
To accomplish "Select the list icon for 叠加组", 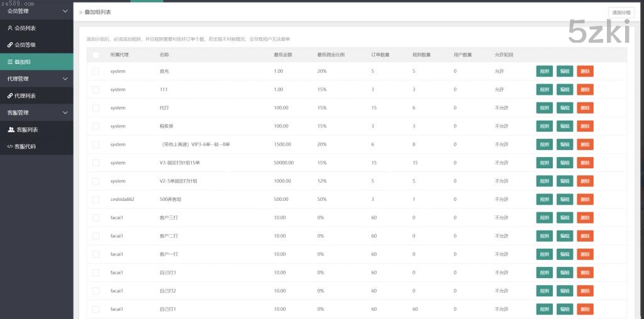I will pos(9,62).
